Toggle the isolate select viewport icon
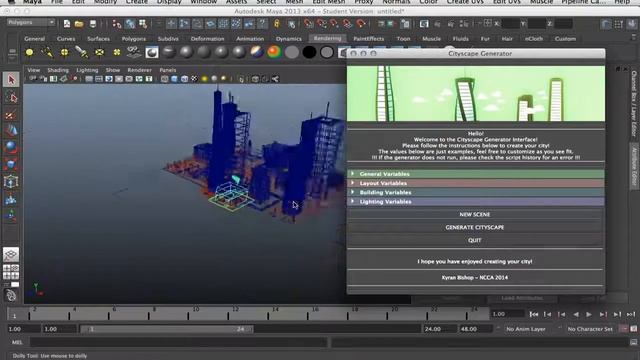Image resolution: width=640 pixels, height=360 pixels. click(242, 79)
